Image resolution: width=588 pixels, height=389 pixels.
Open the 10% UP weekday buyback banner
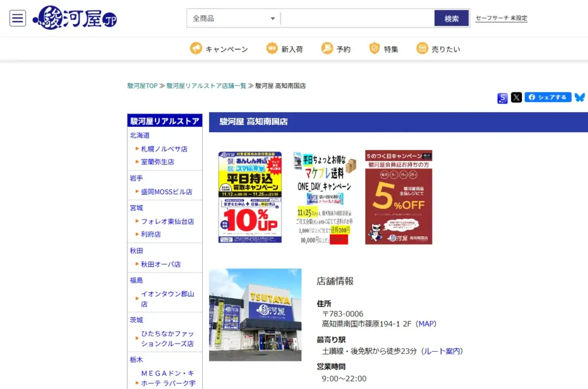point(250,197)
